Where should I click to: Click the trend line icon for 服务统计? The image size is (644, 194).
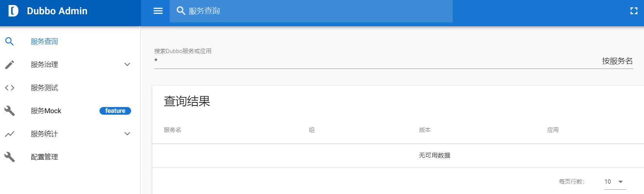pos(10,134)
